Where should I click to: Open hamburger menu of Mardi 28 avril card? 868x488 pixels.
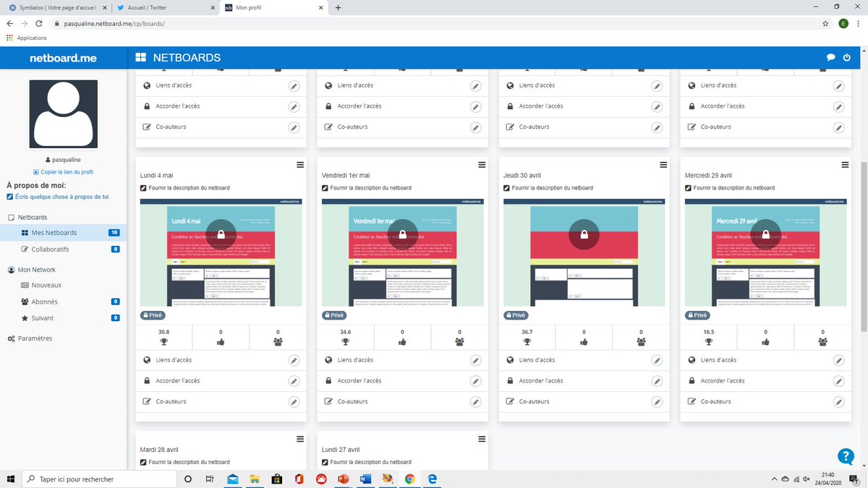[300, 439]
